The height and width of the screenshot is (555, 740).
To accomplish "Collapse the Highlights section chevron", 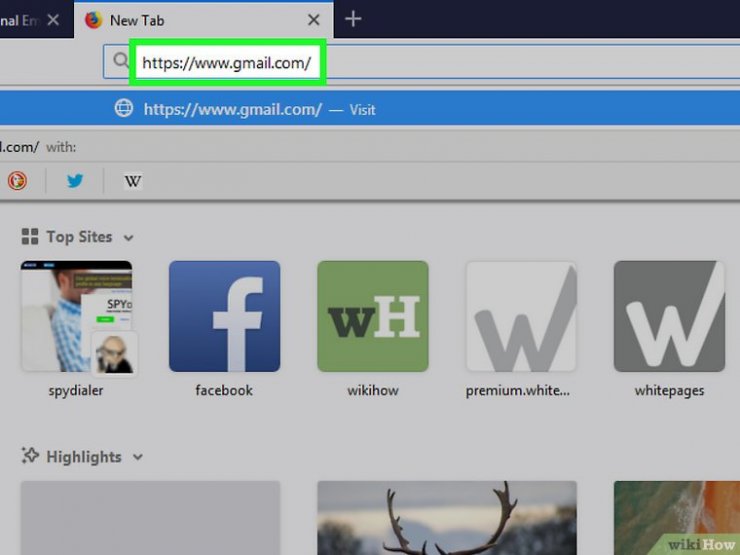I will (137, 457).
